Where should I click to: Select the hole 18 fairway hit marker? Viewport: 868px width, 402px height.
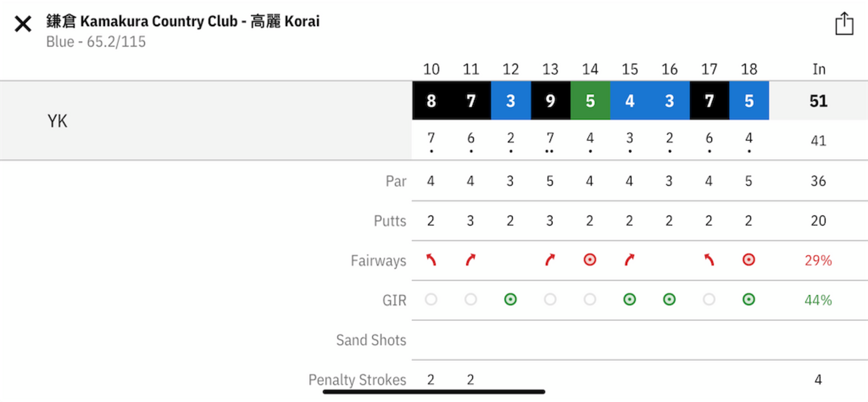pos(748,260)
